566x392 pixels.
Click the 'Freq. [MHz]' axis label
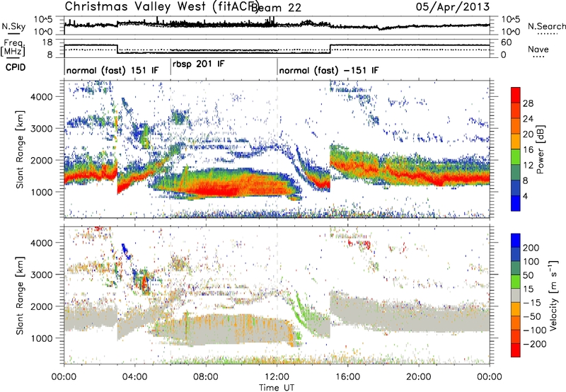coord(13,47)
